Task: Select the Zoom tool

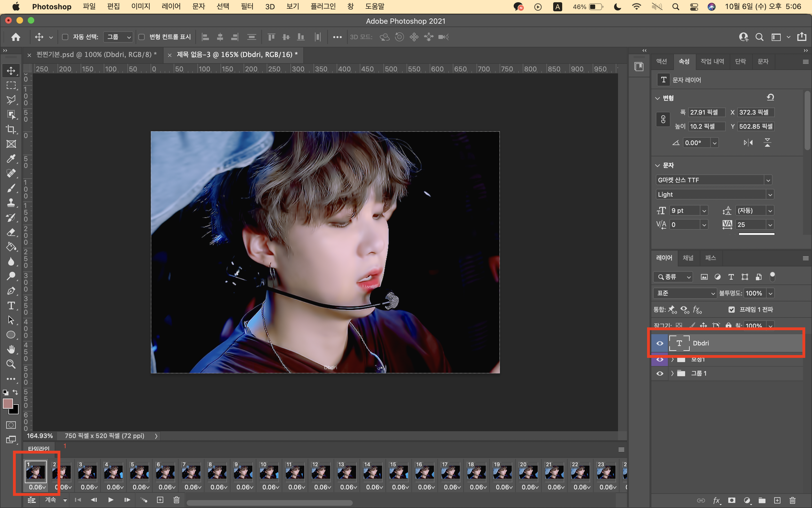Action: 11,364
